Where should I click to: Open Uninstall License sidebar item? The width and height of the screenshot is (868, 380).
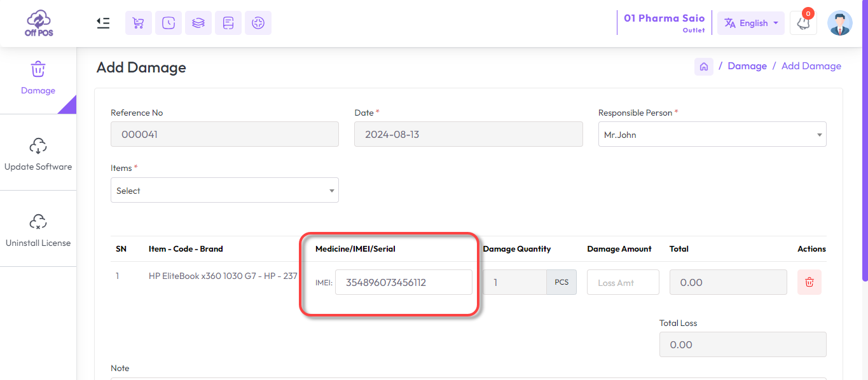click(x=38, y=229)
